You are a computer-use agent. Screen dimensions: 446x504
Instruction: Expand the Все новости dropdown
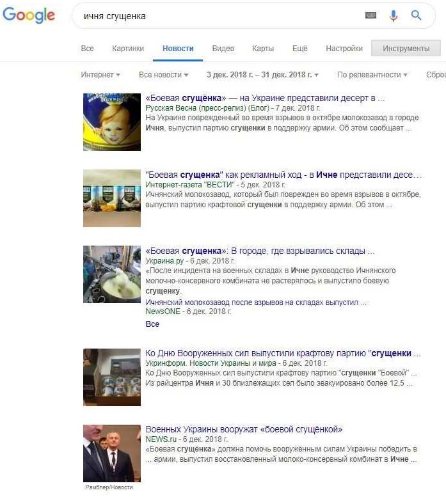coord(163,75)
